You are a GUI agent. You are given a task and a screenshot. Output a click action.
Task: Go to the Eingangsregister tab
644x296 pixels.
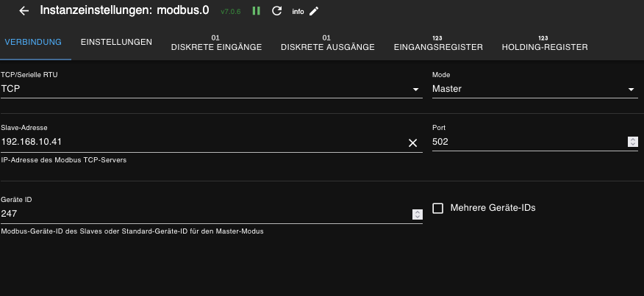tap(437, 43)
